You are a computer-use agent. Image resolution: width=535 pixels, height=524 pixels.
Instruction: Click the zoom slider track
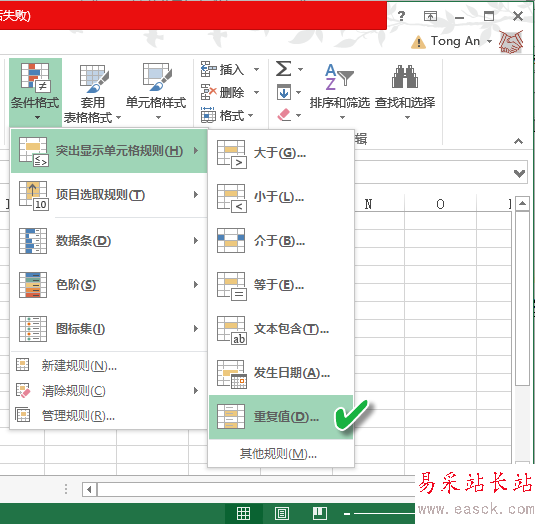(x=384, y=513)
